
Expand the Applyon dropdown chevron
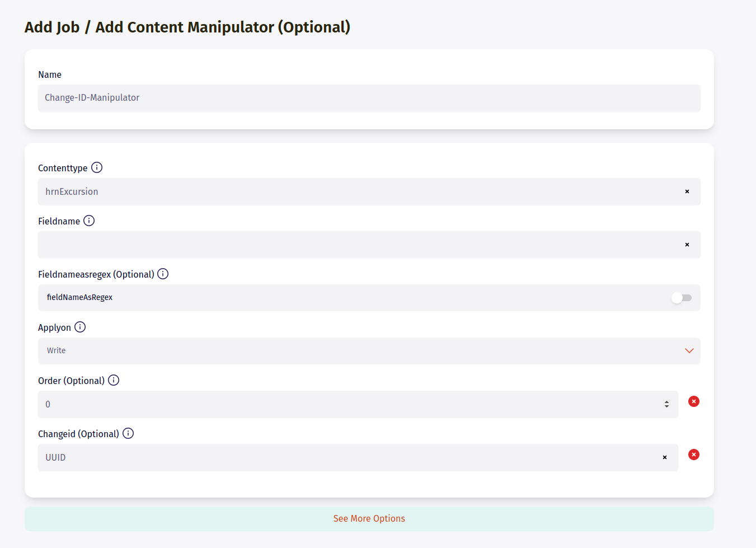click(x=689, y=350)
